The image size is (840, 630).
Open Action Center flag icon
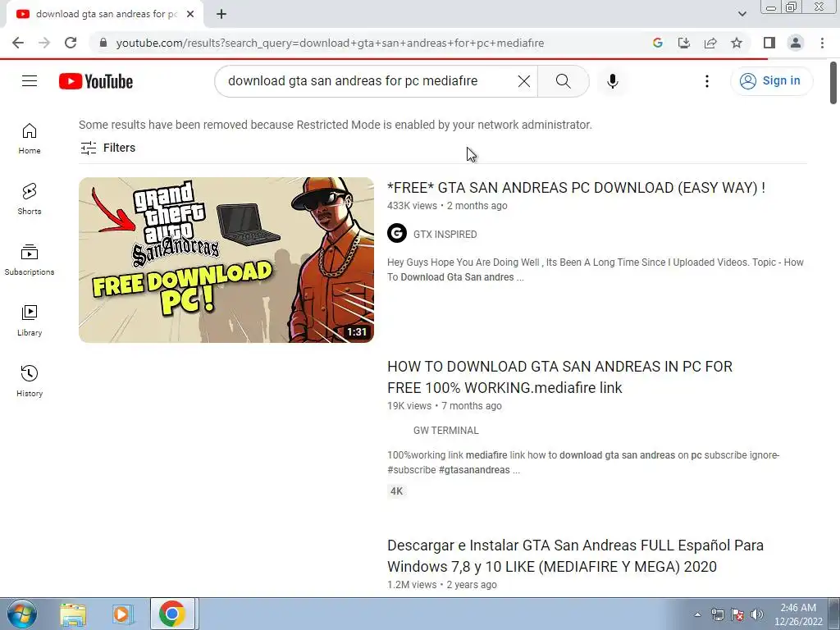point(737,614)
